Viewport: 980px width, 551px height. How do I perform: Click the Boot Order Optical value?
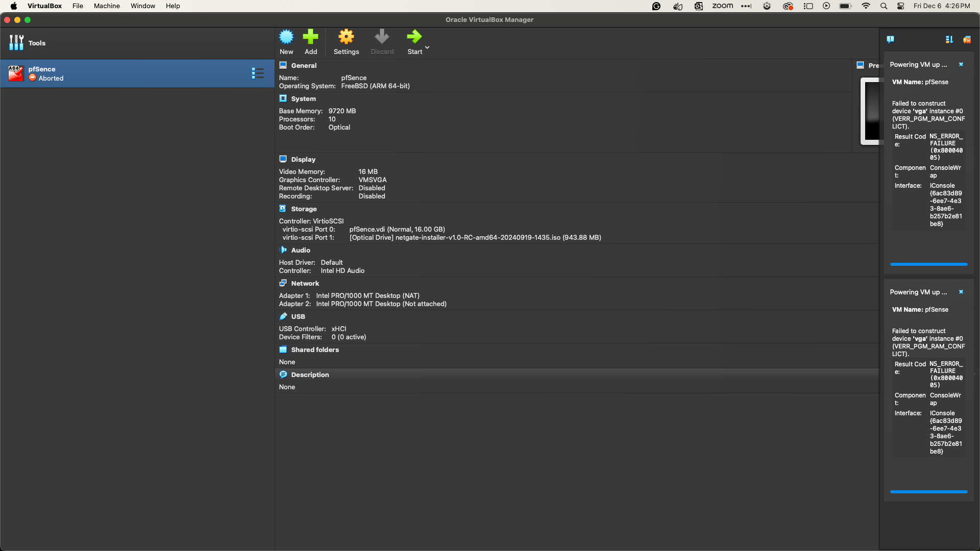(339, 127)
